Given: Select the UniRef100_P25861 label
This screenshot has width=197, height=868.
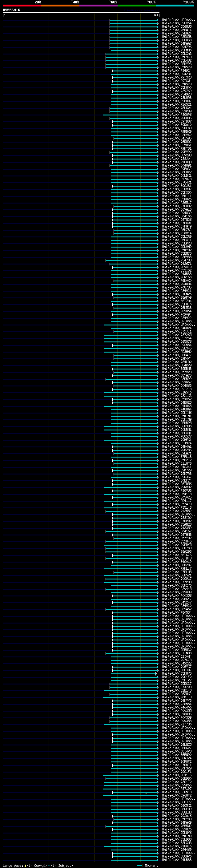Looking at the screenshot, I should [x=177, y=145].
